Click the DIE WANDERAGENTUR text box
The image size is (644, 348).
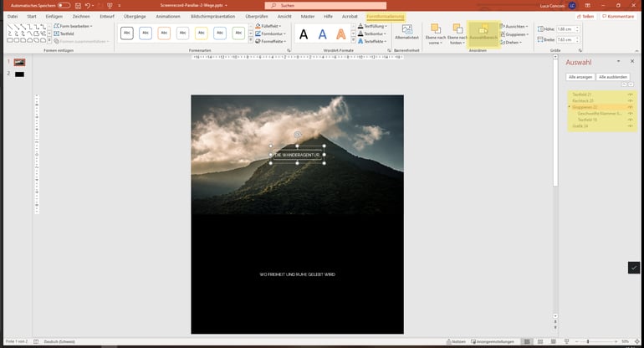(x=298, y=155)
